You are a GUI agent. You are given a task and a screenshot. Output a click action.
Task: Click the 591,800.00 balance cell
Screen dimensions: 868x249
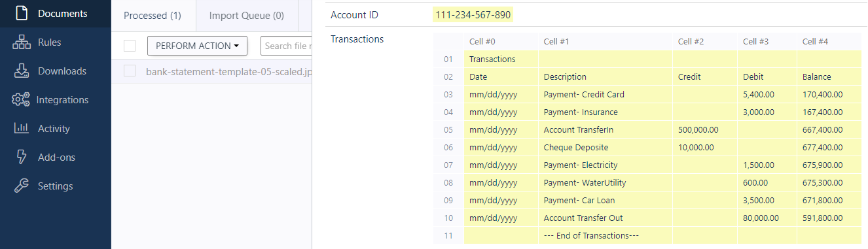[x=829, y=218]
